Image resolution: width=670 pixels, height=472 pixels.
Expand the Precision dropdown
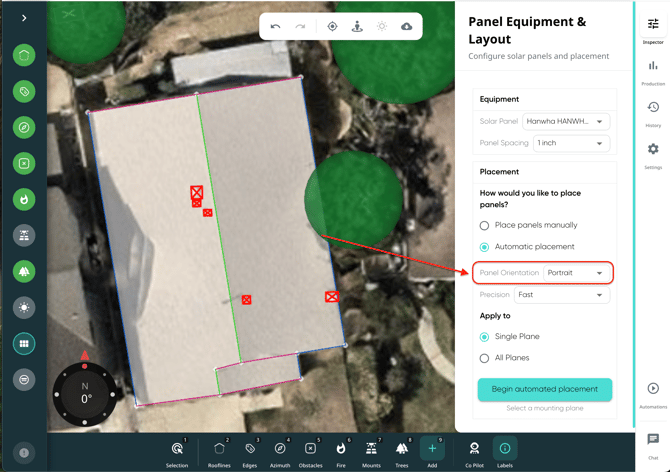coord(561,295)
